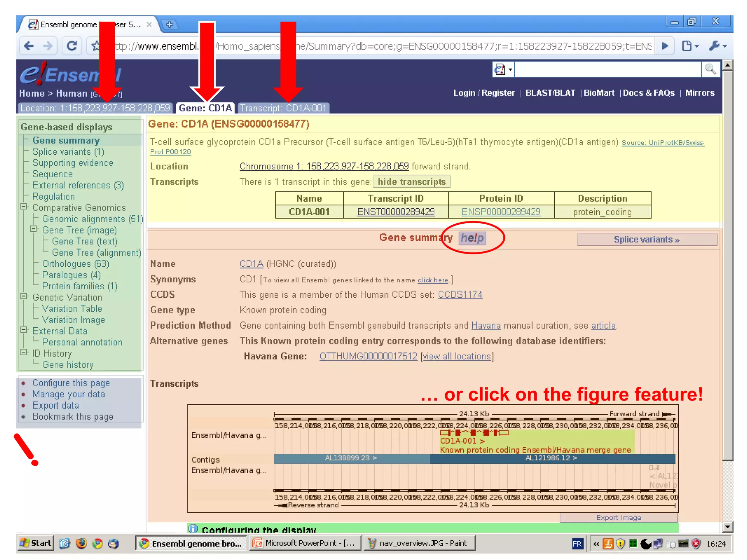This screenshot has height=560, width=747.
Task: Open Login / Register
Action: click(x=484, y=93)
